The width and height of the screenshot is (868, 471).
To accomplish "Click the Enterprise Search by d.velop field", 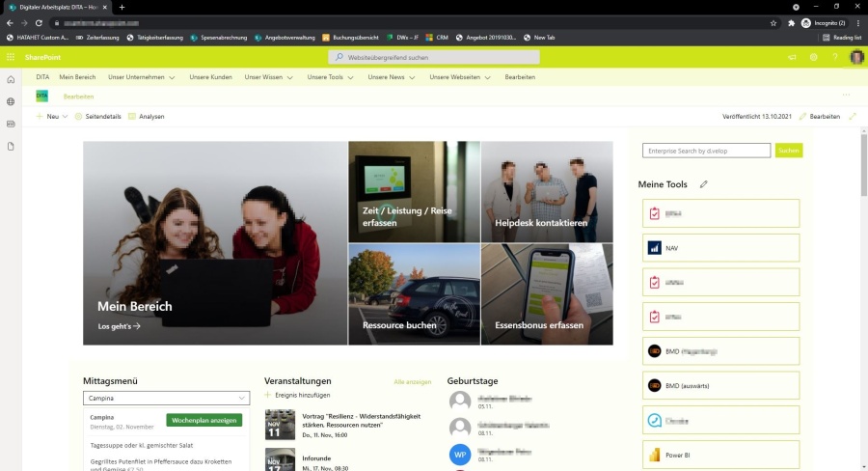I will pos(706,151).
